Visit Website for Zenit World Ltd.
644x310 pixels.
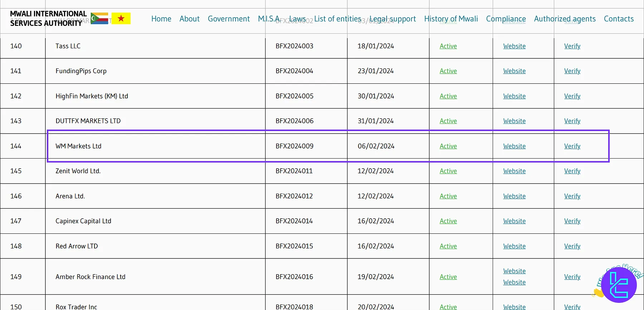point(514,171)
